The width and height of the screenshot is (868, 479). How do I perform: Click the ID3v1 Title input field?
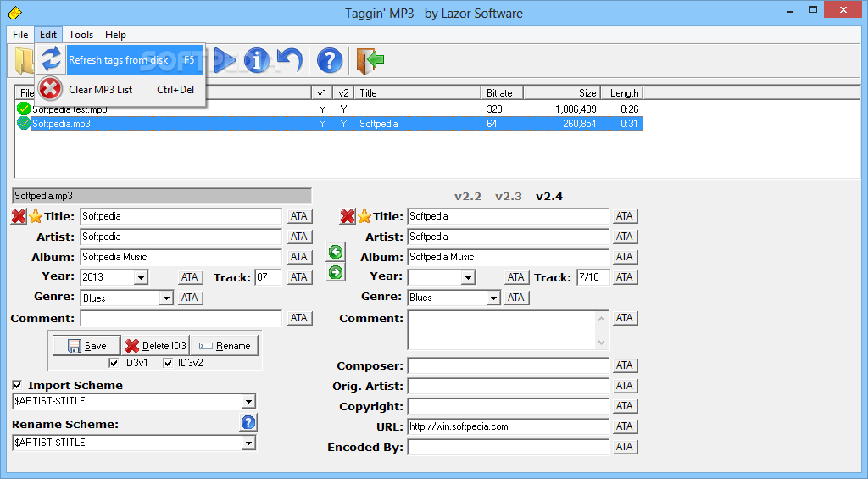[x=181, y=216]
